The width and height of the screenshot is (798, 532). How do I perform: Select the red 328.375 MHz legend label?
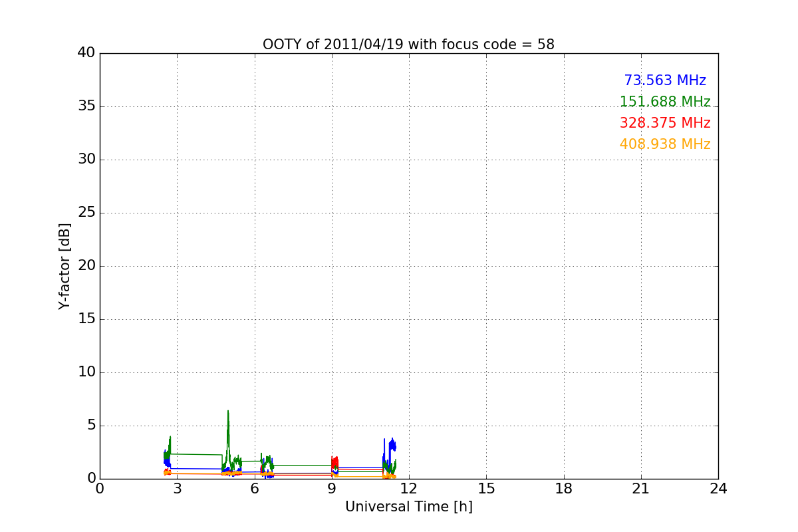click(x=665, y=123)
